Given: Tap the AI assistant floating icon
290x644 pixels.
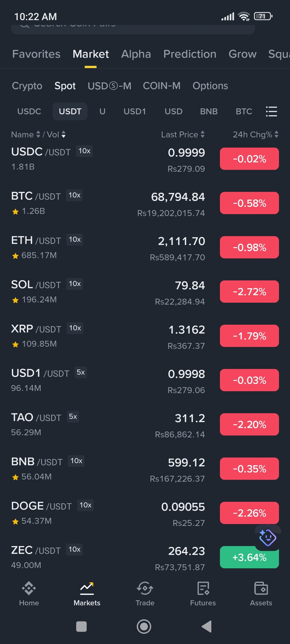Looking at the screenshot, I should point(267,537).
